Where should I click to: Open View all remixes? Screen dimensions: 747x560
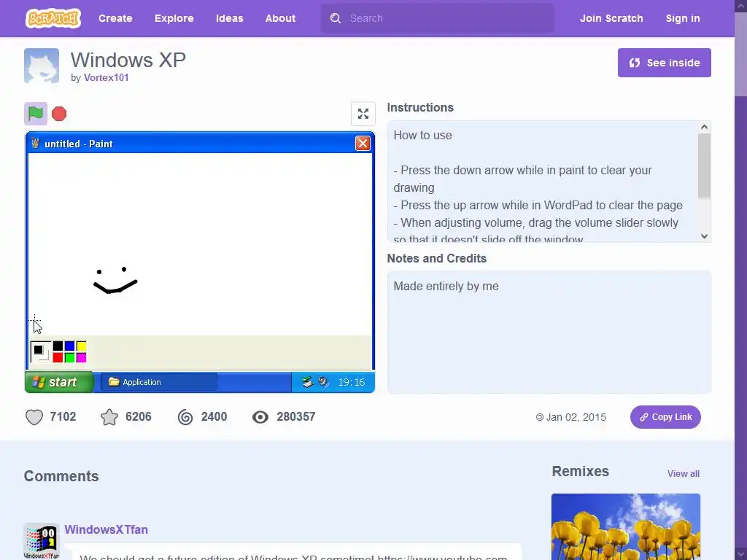[x=683, y=474]
